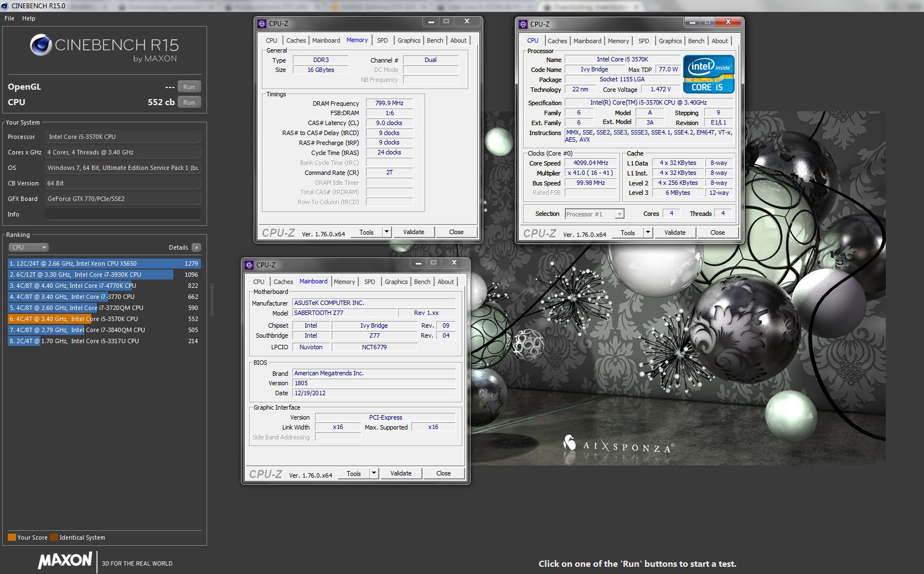Open Graphics tab in Memory window
The width and height of the screenshot is (924, 574).
(409, 40)
